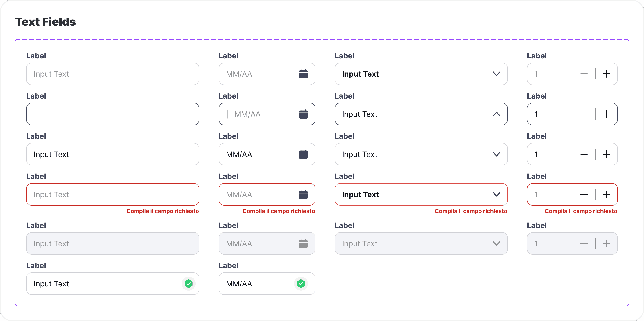Click grayed calendar icon in disabled date field

click(x=303, y=243)
